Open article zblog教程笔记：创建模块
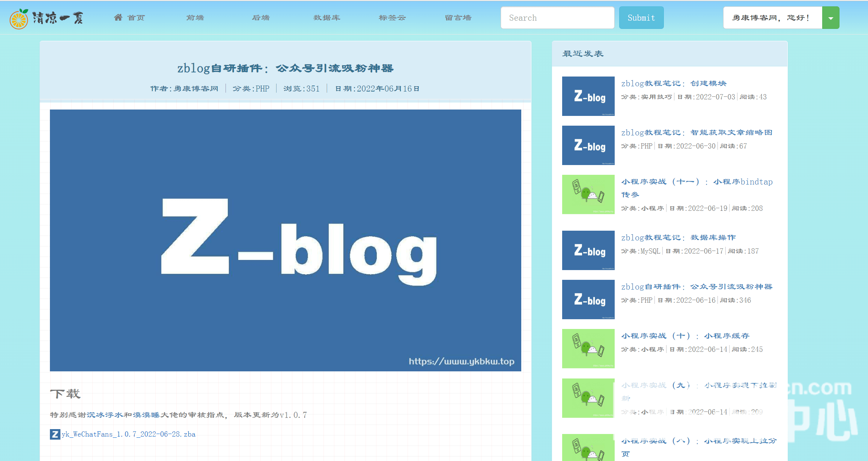The width and height of the screenshot is (868, 461). tap(674, 83)
